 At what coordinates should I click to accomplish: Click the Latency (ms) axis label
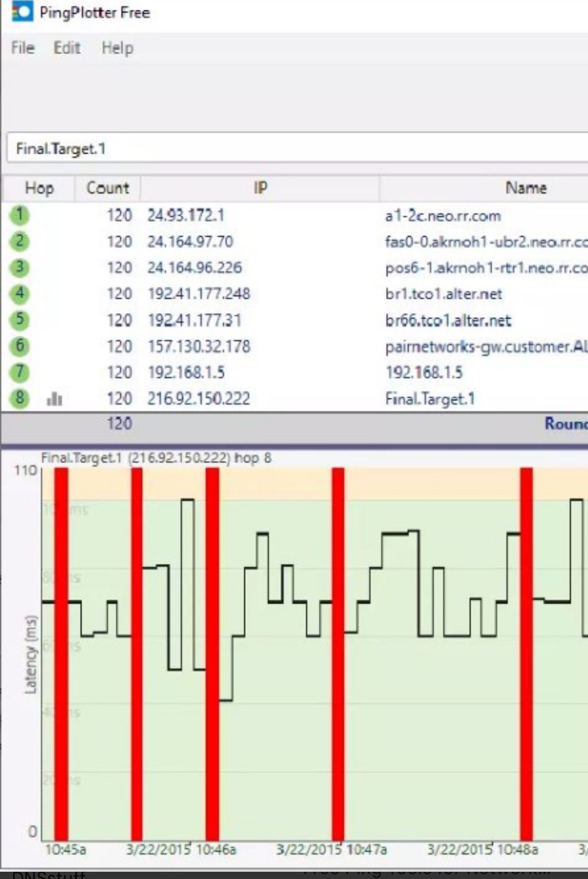tap(31, 654)
